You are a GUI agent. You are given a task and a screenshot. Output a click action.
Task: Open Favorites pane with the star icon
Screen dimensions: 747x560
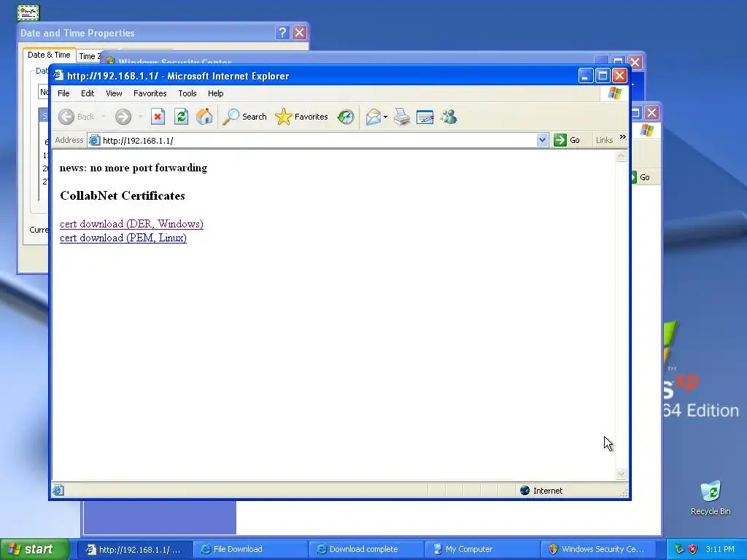pos(284,117)
